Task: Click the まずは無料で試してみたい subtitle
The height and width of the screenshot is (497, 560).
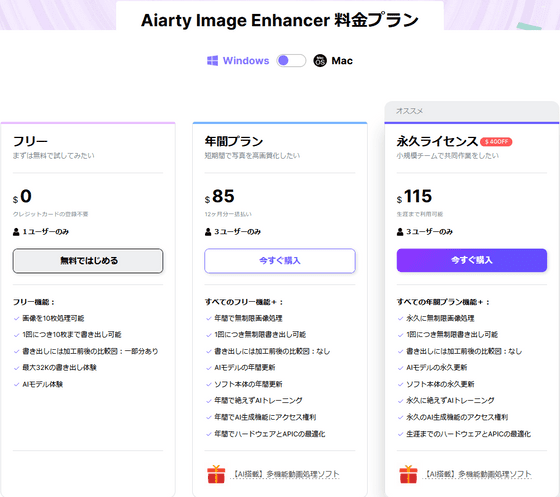Action: tap(54, 156)
